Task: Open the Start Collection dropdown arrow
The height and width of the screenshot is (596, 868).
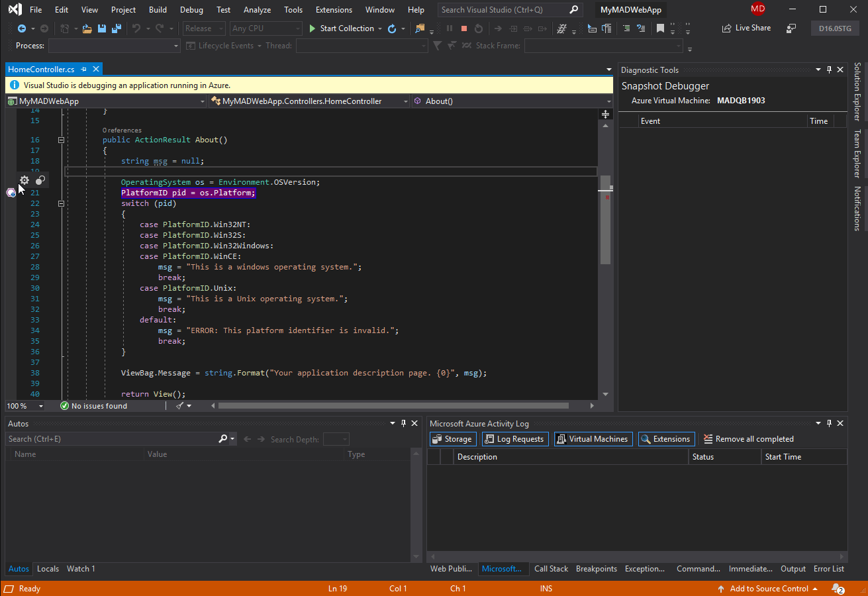Action: (x=380, y=28)
